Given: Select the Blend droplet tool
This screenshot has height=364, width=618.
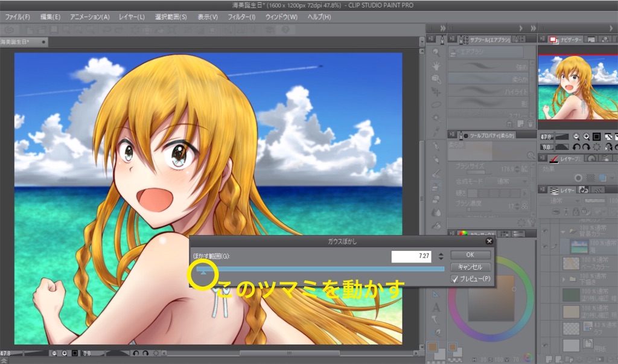Looking at the screenshot, I should click(x=436, y=212).
